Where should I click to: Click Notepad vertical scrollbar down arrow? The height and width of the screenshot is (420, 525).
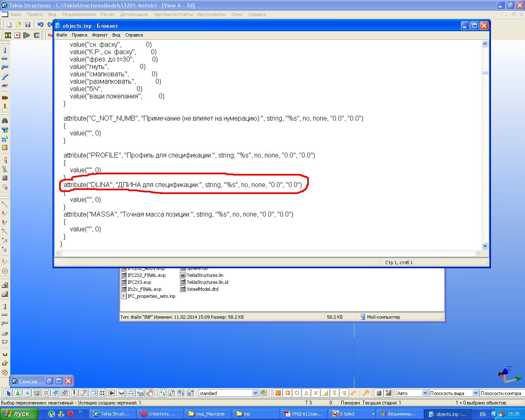[485, 246]
